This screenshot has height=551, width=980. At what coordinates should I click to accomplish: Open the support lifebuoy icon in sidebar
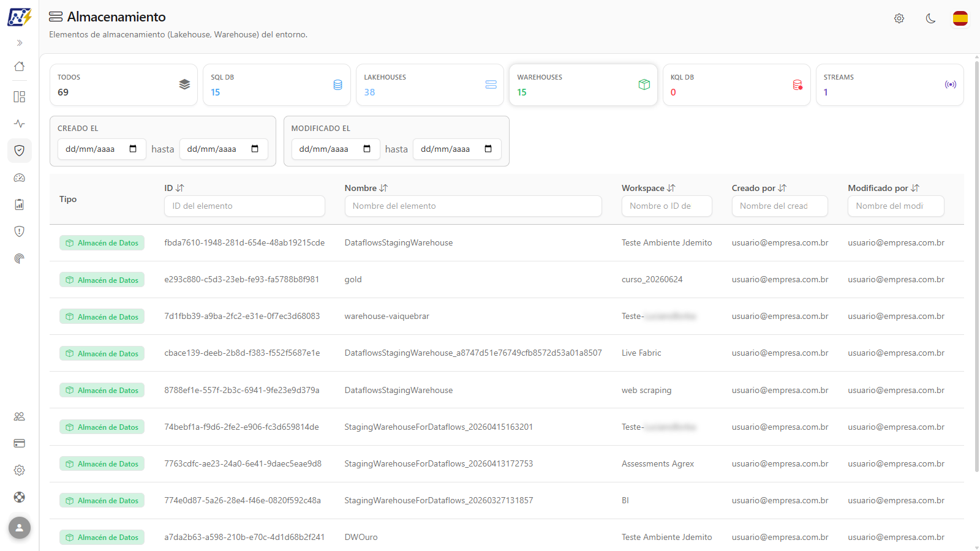click(20, 497)
